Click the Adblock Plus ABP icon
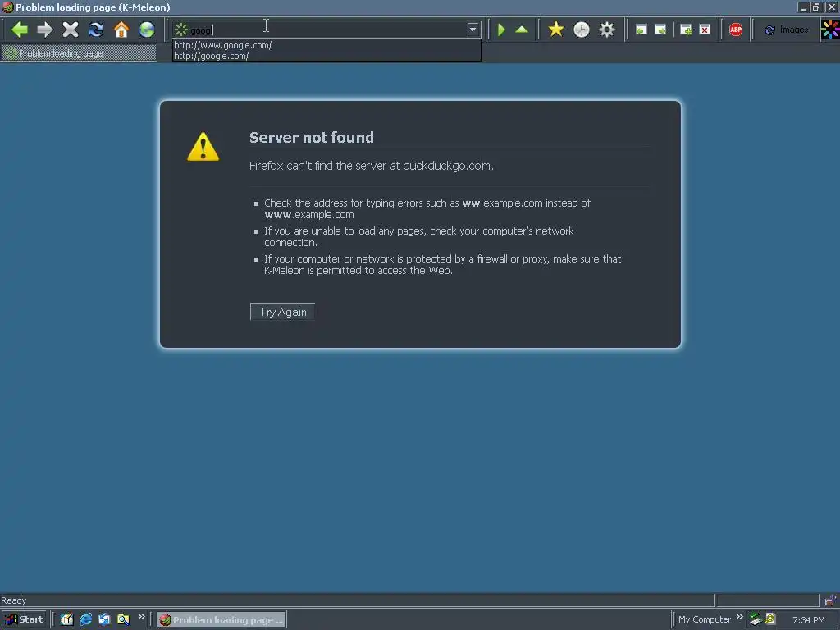 (736, 30)
